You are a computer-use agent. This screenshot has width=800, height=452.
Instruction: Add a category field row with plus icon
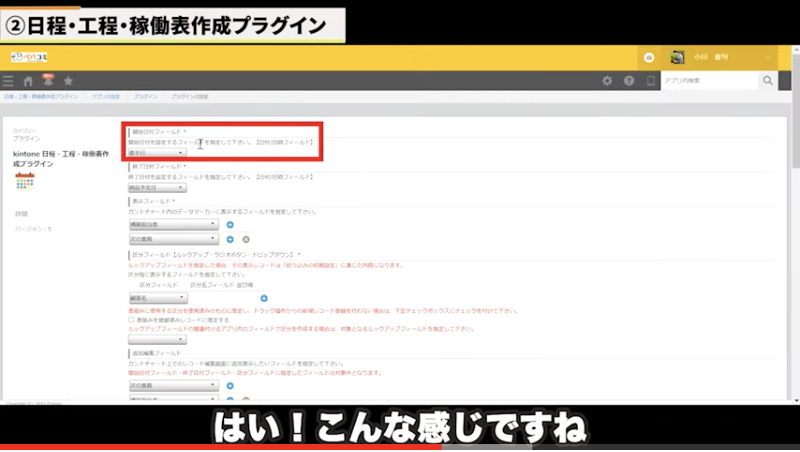[x=264, y=298]
